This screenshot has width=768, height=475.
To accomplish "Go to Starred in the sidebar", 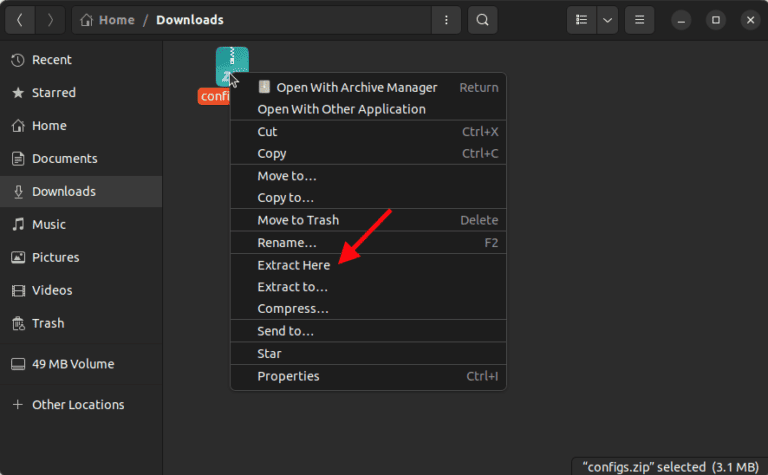I will (53, 93).
